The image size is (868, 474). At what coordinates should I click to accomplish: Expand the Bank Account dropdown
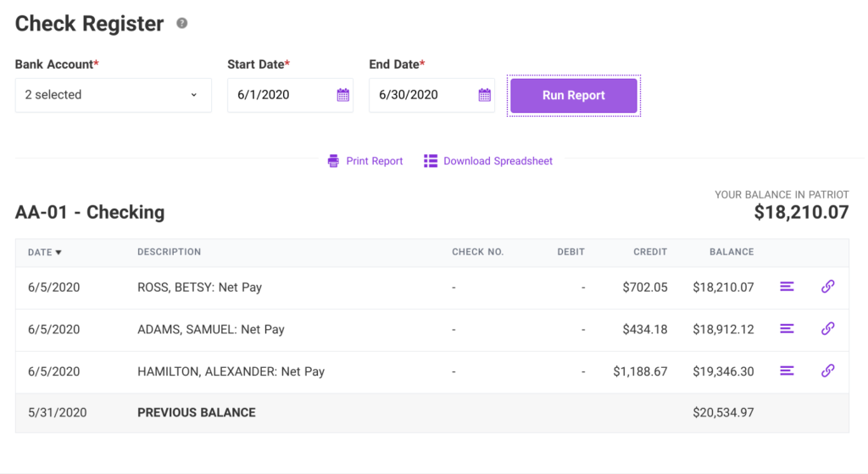tap(113, 95)
